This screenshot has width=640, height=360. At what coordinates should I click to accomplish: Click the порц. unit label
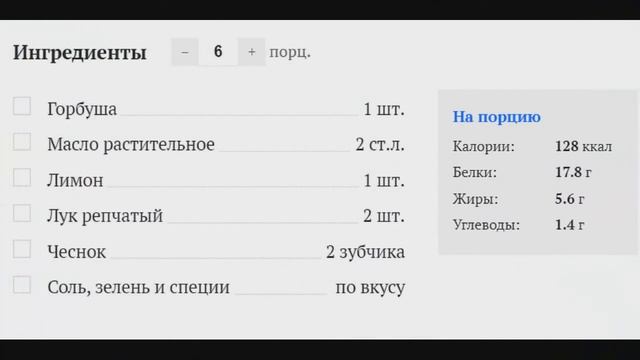click(x=290, y=52)
